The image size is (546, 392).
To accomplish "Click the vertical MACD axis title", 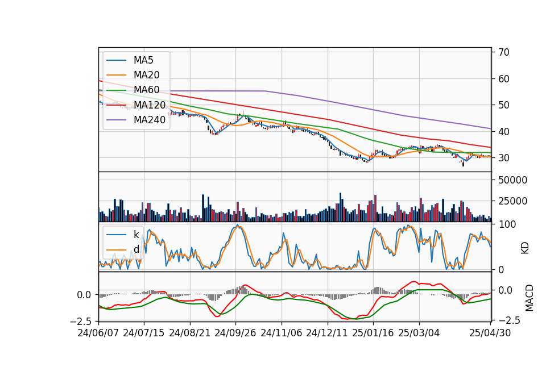I will pos(530,298).
